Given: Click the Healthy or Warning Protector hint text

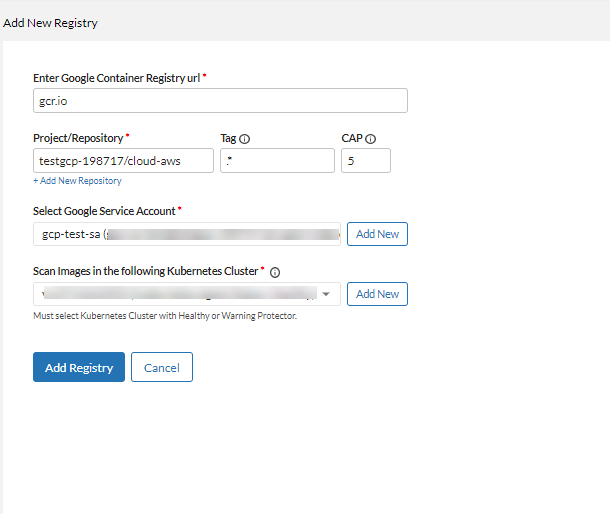Looking at the screenshot, I should (x=165, y=316).
